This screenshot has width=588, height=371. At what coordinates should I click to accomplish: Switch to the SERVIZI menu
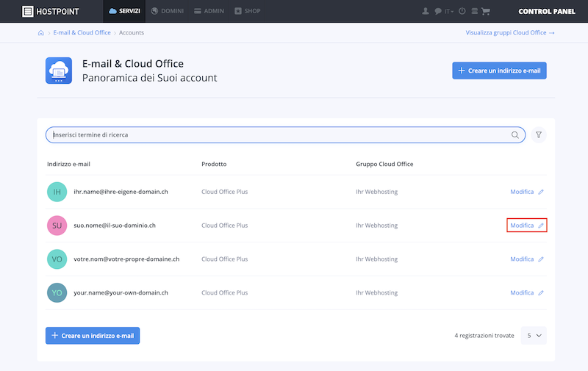point(124,11)
